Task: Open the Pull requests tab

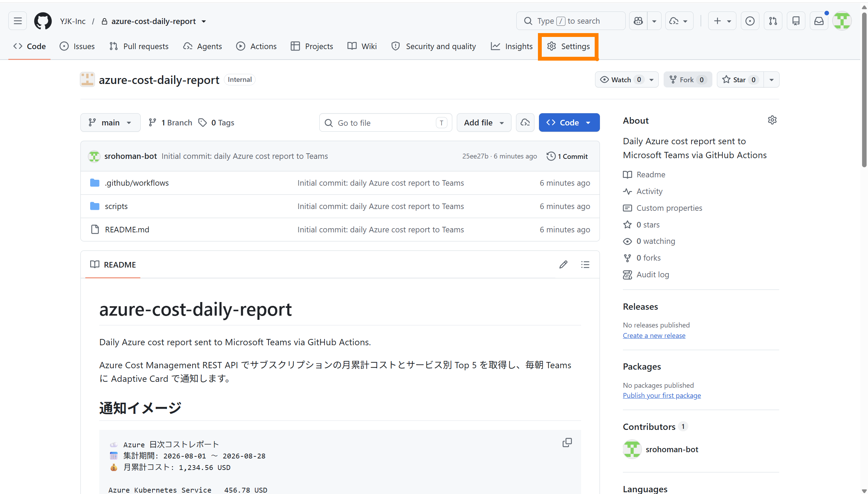Action: (139, 46)
